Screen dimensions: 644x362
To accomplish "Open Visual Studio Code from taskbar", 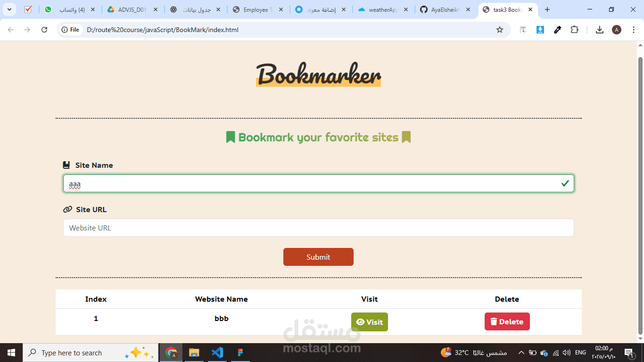I will [x=217, y=353].
